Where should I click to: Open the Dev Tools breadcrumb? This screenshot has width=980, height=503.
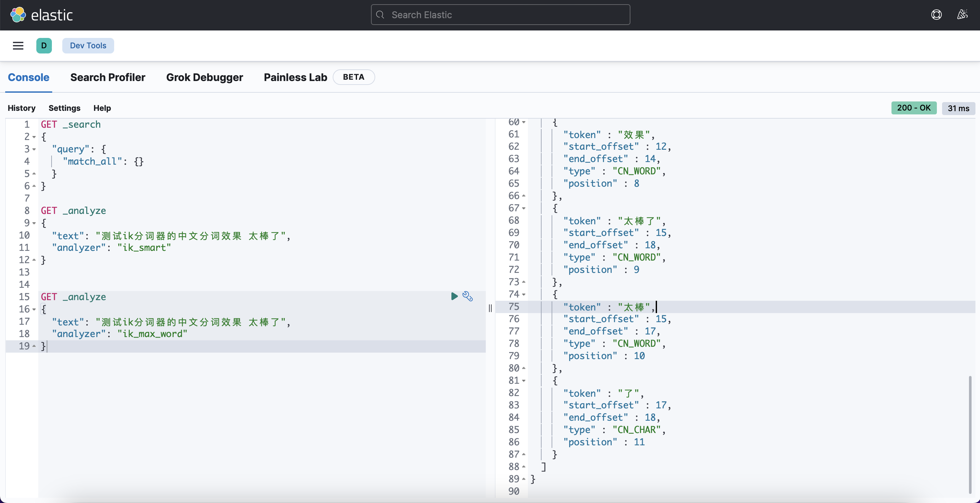pos(88,46)
